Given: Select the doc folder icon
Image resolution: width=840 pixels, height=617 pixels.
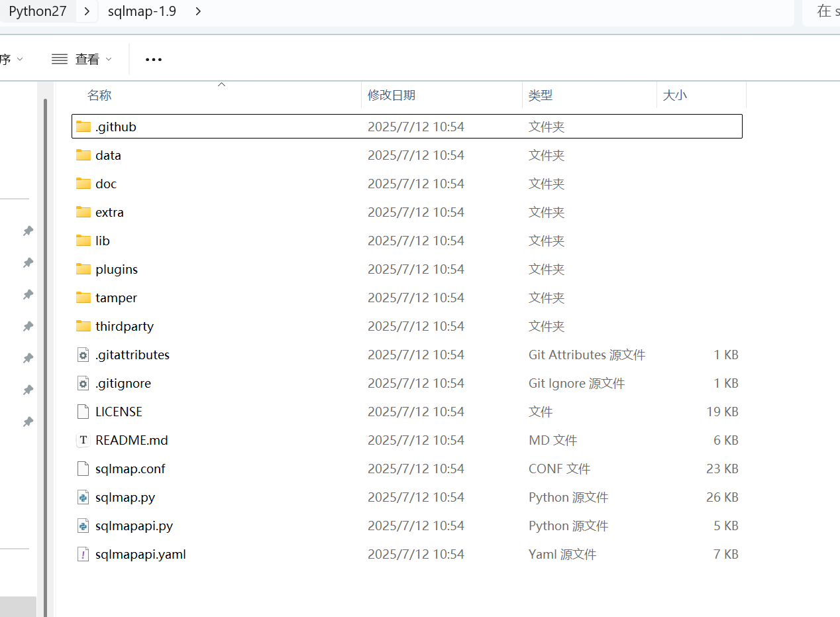Looking at the screenshot, I should point(83,184).
